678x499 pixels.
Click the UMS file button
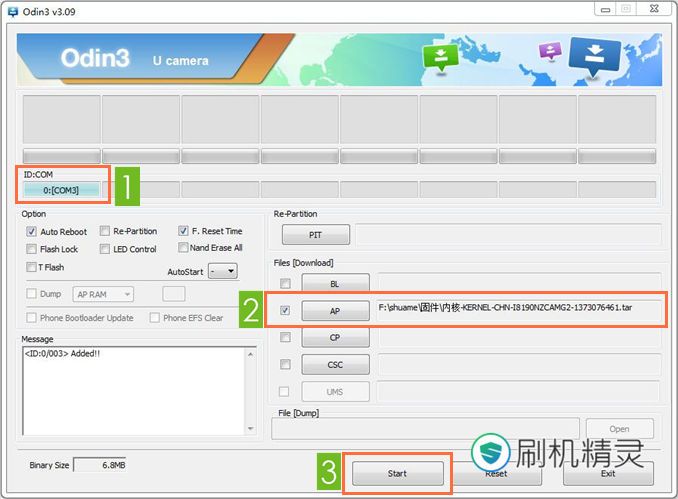[336, 392]
